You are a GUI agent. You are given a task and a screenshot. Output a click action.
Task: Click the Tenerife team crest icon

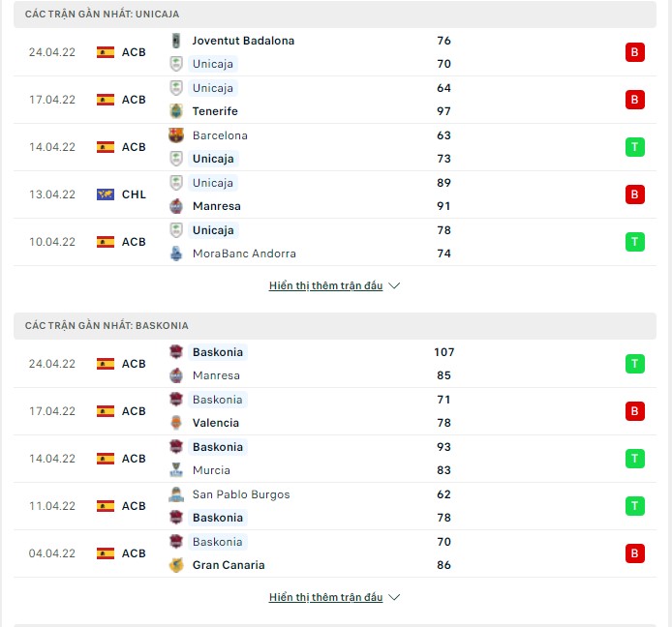[x=176, y=111]
